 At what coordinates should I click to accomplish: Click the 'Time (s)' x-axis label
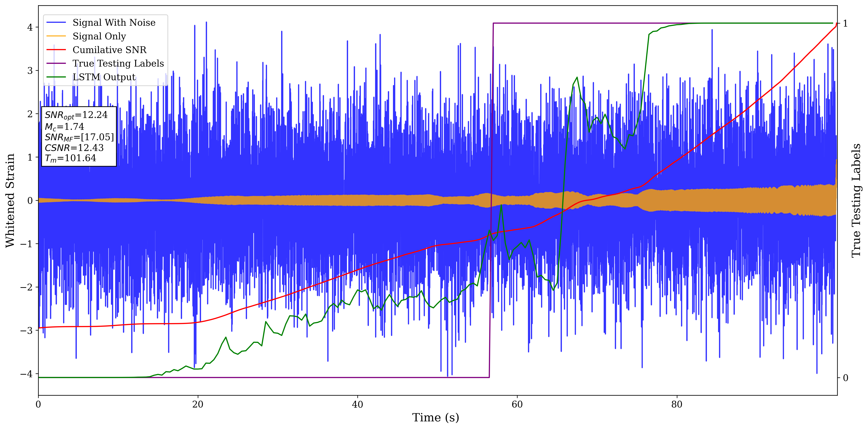click(x=435, y=418)
